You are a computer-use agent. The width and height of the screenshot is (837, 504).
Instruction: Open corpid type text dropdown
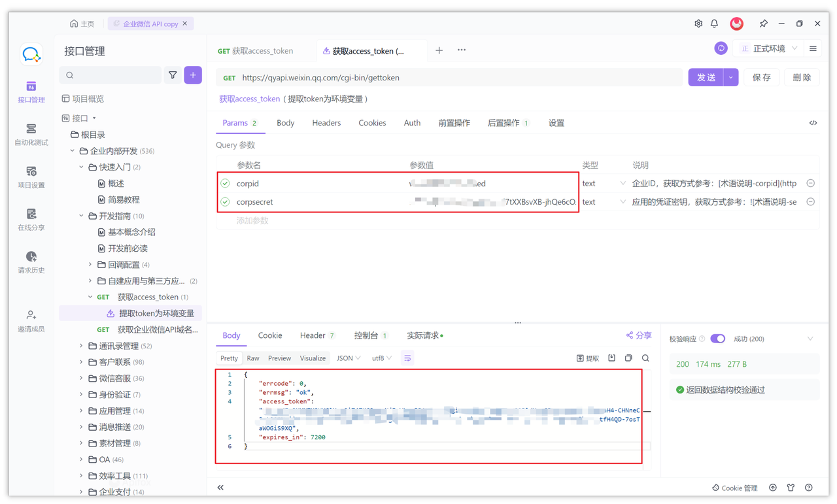(x=604, y=184)
